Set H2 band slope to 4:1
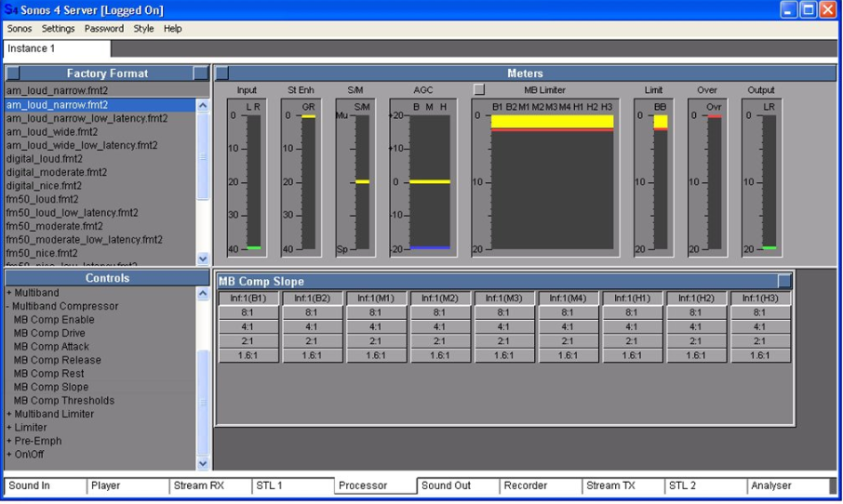The width and height of the screenshot is (843, 504). pyautogui.click(x=696, y=326)
